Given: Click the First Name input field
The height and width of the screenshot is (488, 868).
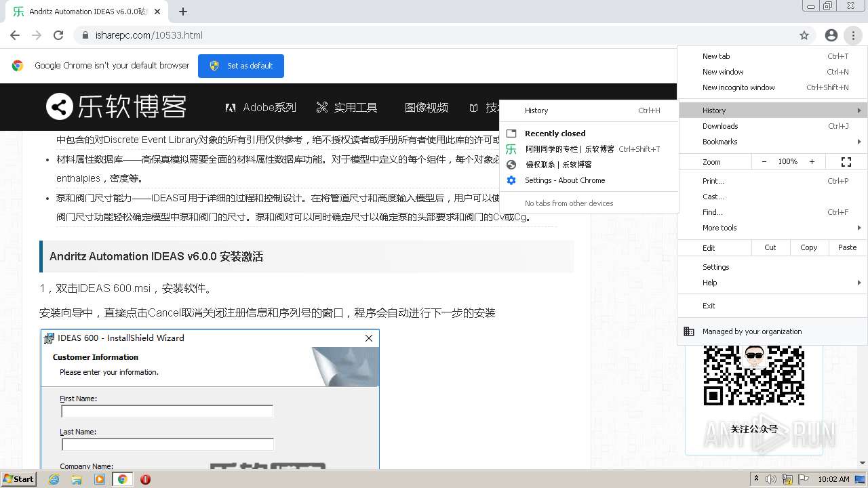Looking at the screenshot, I should click(x=167, y=411).
